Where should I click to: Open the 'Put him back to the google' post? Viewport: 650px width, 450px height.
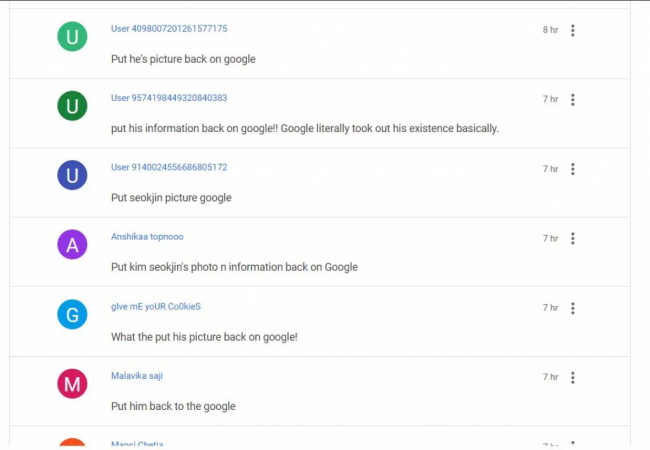point(173,406)
